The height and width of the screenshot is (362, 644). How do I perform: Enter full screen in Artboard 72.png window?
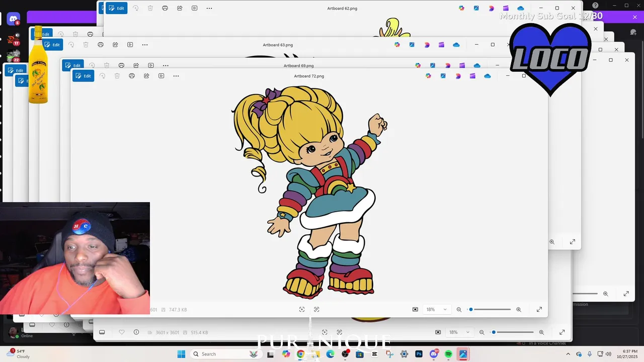coord(539,310)
